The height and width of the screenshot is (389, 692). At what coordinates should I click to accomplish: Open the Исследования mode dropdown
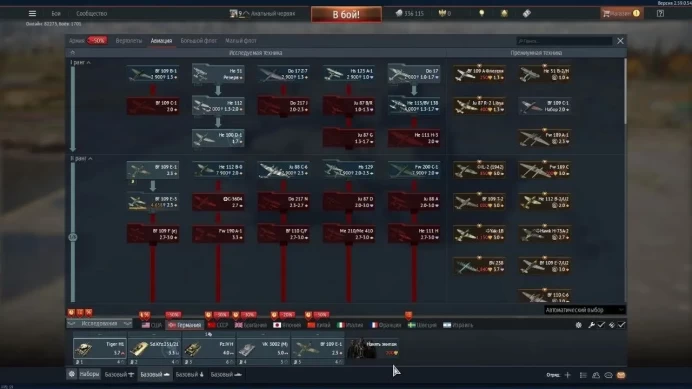(x=99, y=324)
